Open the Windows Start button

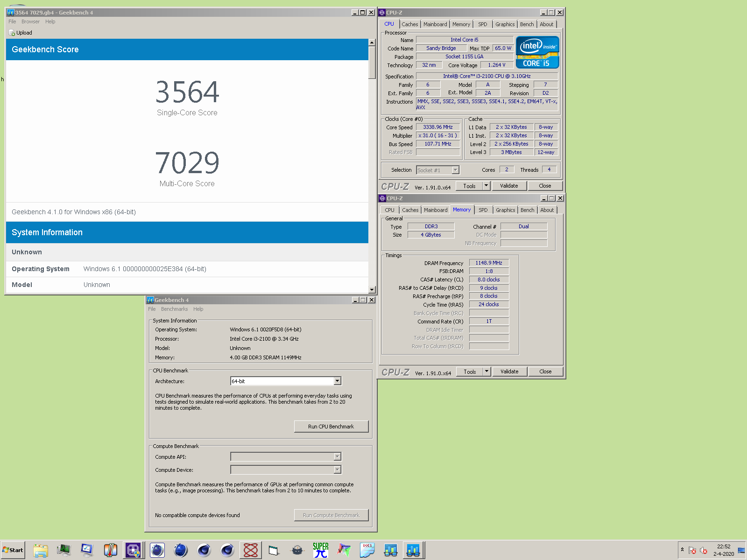[x=13, y=550]
